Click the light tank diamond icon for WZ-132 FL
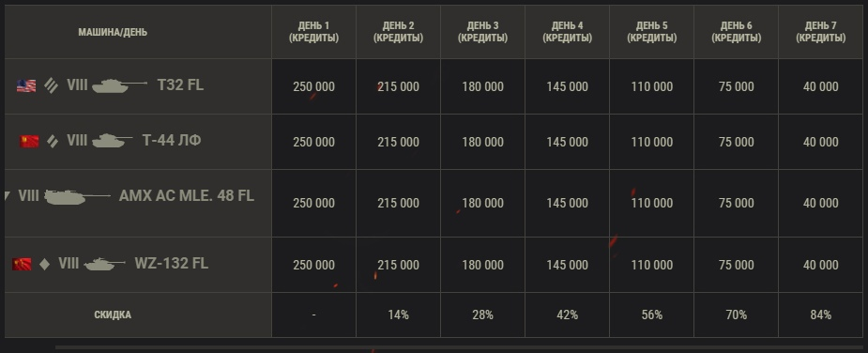This screenshot has height=353, width=868. (44, 265)
